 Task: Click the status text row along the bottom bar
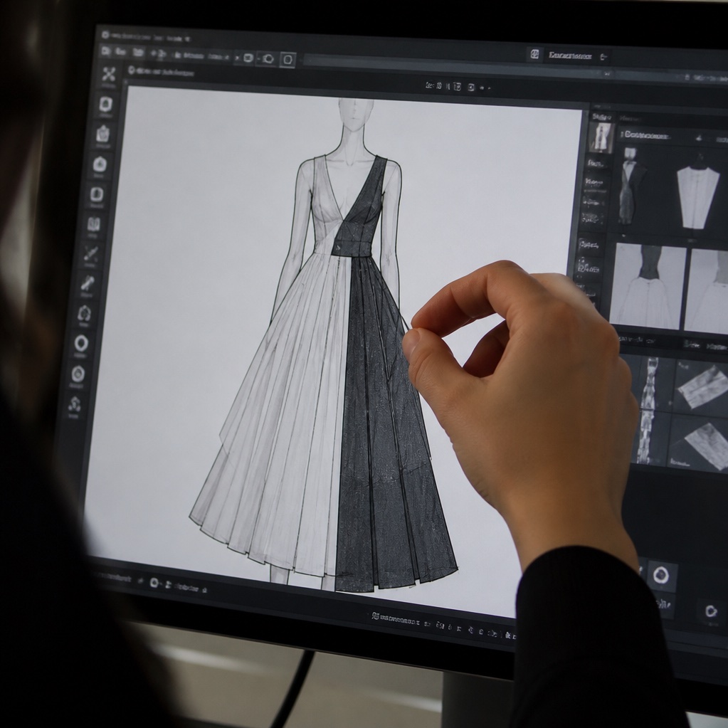[x=443, y=625]
